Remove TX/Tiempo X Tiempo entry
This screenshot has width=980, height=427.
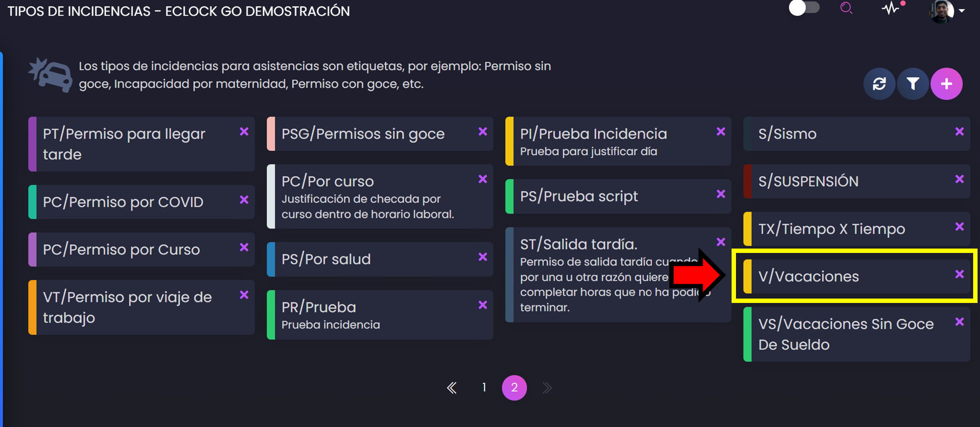tap(959, 226)
